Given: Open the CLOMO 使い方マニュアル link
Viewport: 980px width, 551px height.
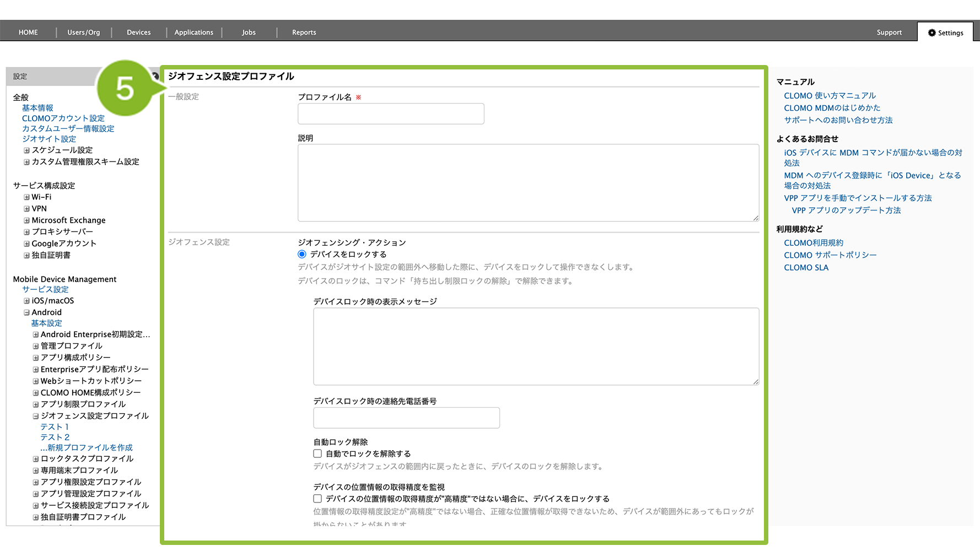Looking at the screenshot, I should [830, 95].
